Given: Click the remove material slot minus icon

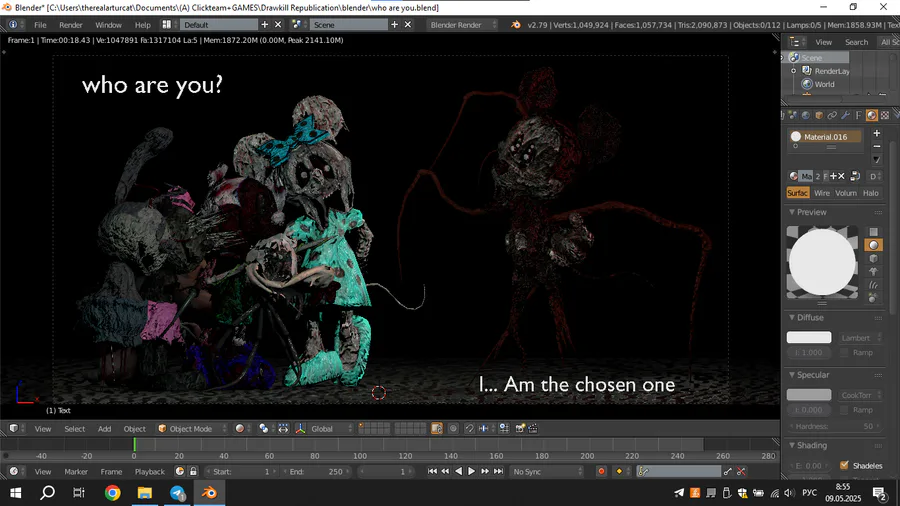Looking at the screenshot, I should click(876, 146).
